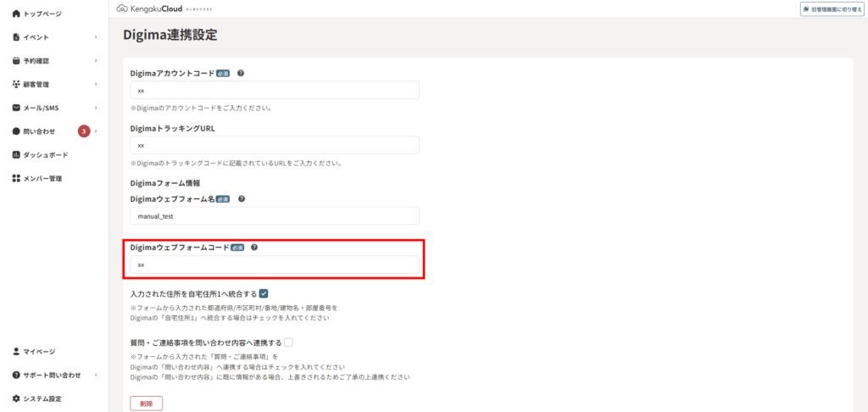Expand the 予約確認 submenu chevron

96,60
